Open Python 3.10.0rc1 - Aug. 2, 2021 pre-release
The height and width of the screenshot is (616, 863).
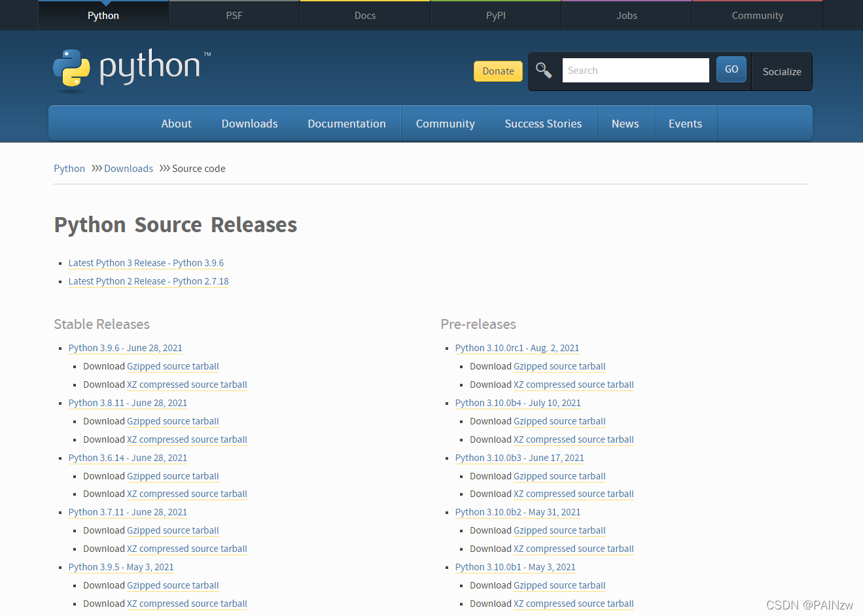coord(517,348)
